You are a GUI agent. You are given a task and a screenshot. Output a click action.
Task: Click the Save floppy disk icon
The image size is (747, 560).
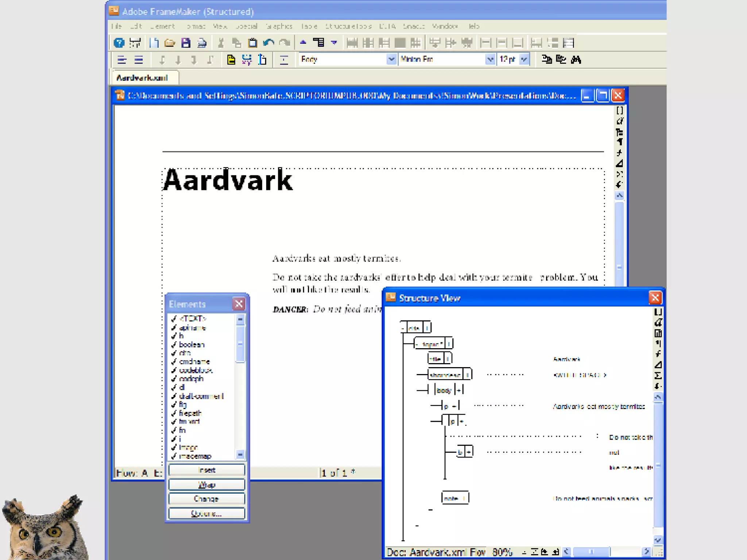click(186, 43)
